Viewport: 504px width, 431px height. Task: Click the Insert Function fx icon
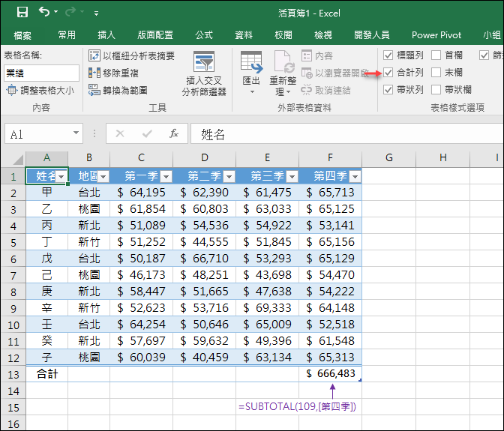(173, 133)
